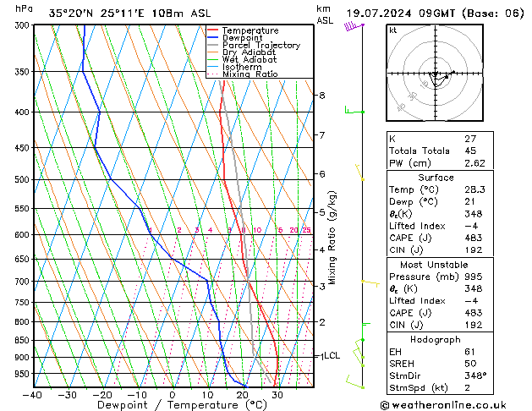Select the 'Wet Adiabat' legend label

[250, 59]
